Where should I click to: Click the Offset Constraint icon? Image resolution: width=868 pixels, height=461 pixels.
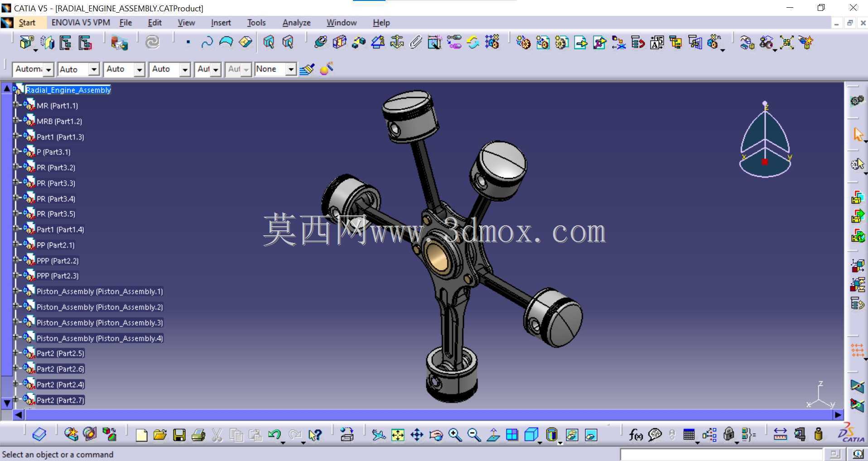(359, 43)
